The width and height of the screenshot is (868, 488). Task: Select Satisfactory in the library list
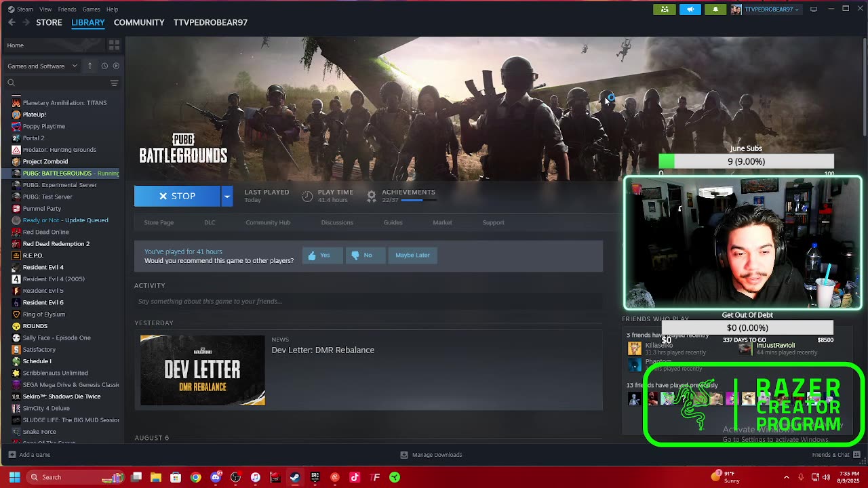tap(39, 350)
